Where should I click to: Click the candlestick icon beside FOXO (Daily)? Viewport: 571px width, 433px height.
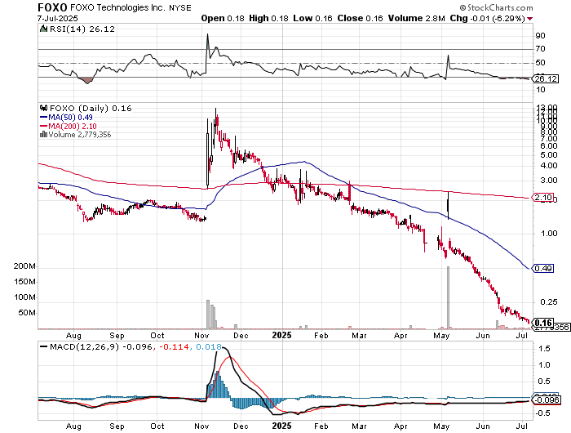[x=44, y=108]
